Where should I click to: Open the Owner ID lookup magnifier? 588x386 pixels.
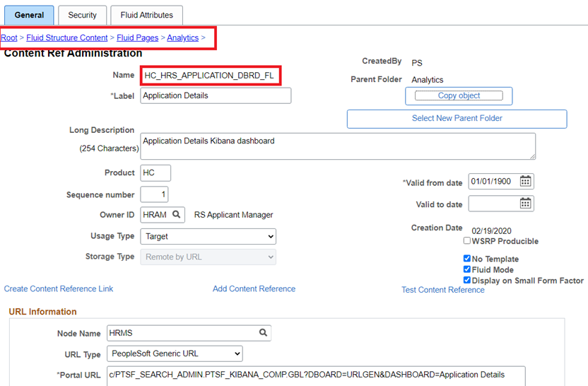click(177, 215)
